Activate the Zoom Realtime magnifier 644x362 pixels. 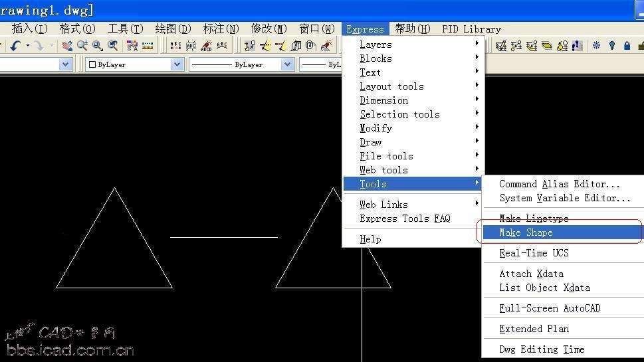pyautogui.click(x=82, y=46)
